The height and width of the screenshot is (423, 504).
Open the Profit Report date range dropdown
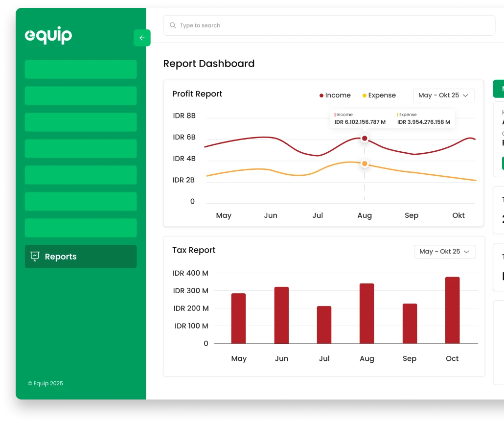(443, 95)
